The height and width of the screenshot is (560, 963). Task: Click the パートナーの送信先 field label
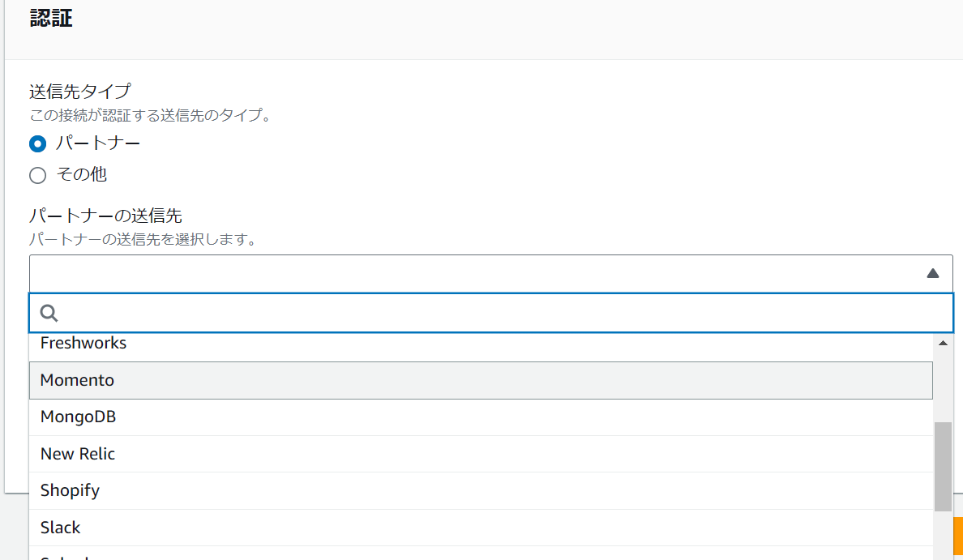105,216
